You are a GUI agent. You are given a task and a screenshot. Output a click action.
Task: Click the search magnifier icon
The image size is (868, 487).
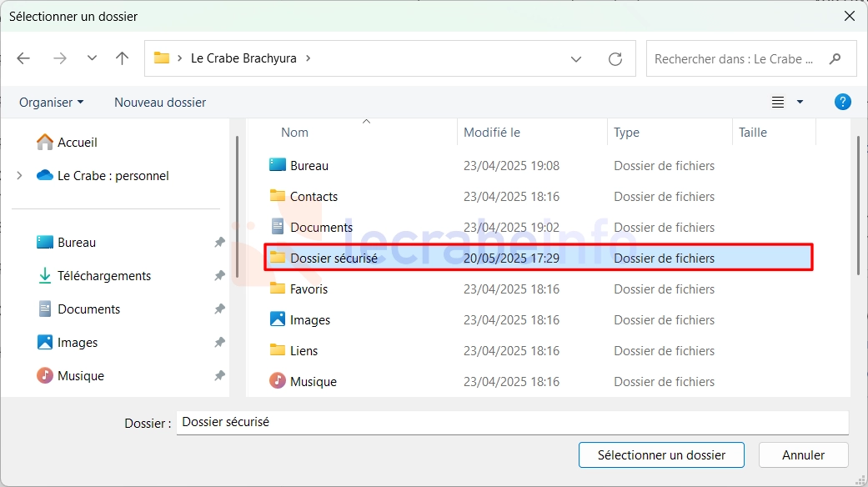835,58
